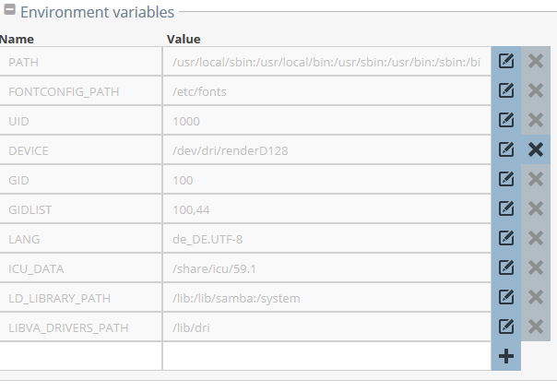The height and width of the screenshot is (392, 557).
Task: Remove the UID variable
Action: point(536,120)
